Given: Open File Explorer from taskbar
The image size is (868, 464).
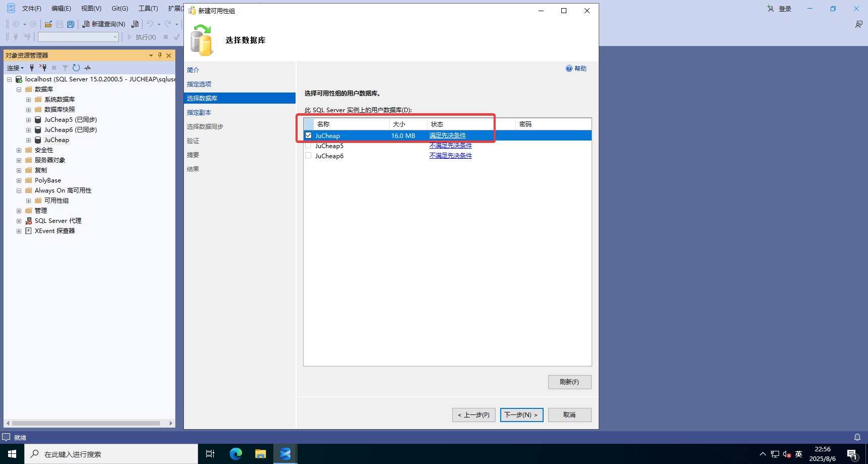Looking at the screenshot, I should click(x=261, y=454).
